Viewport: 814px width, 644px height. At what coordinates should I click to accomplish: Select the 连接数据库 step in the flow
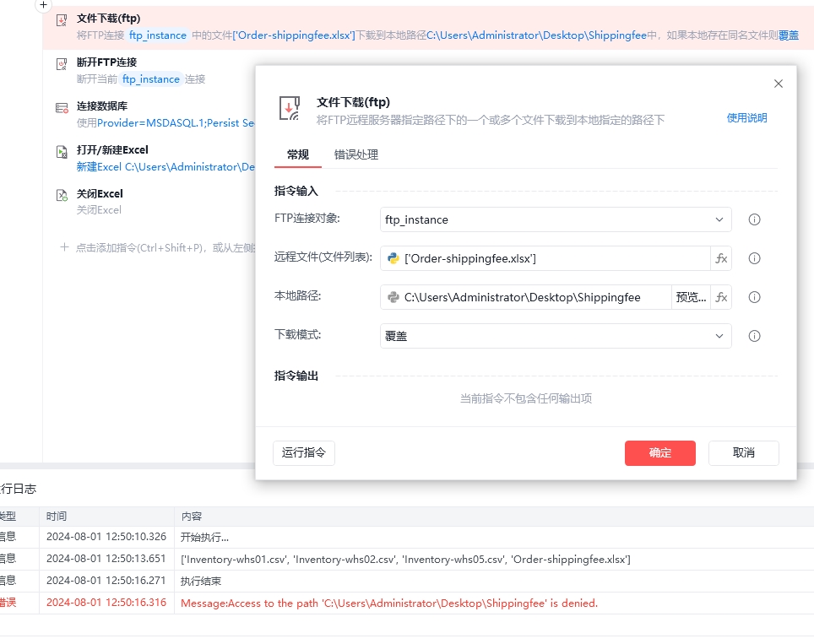(150, 114)
